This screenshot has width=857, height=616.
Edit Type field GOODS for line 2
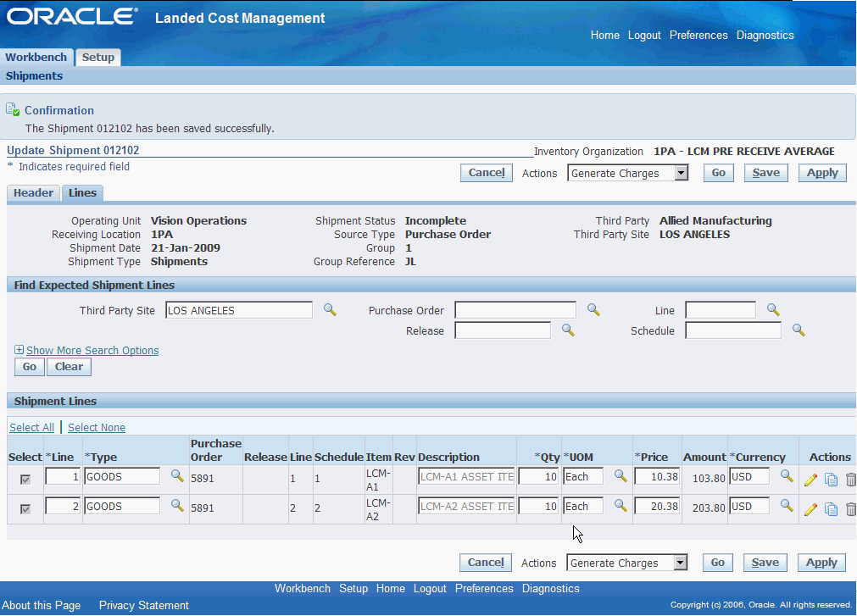(122, 506)
